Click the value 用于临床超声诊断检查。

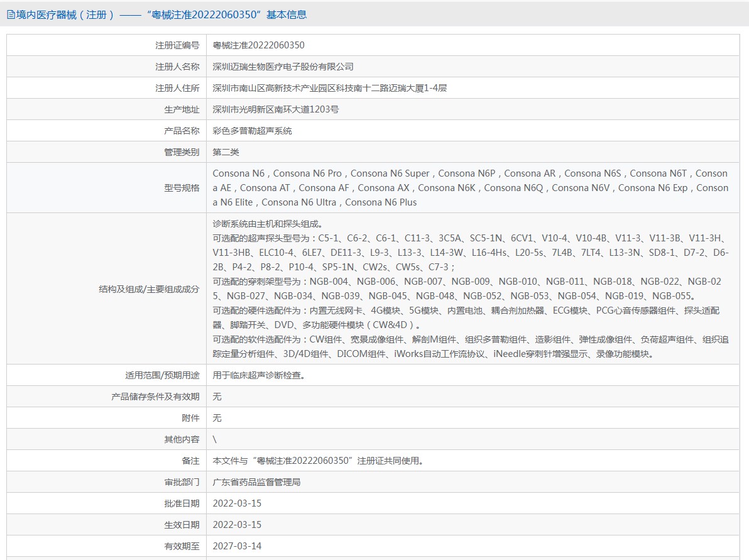[x=260, y=376]
